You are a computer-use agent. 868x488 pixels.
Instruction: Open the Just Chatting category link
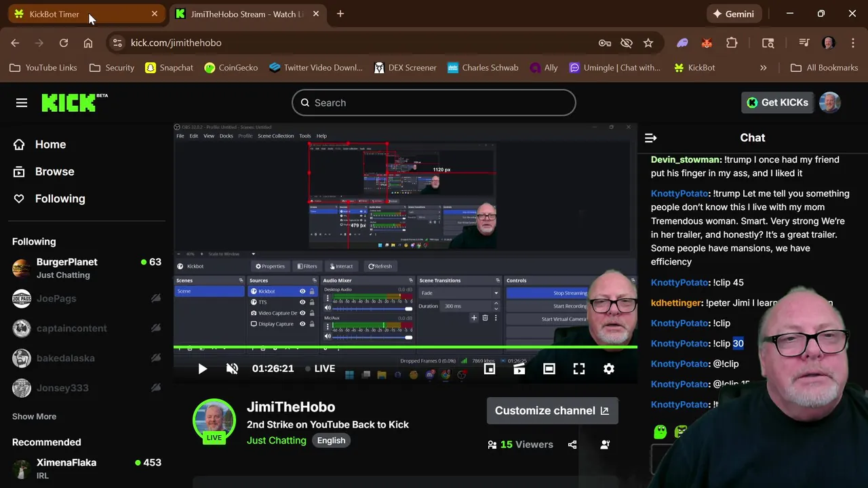coord(276,441)
